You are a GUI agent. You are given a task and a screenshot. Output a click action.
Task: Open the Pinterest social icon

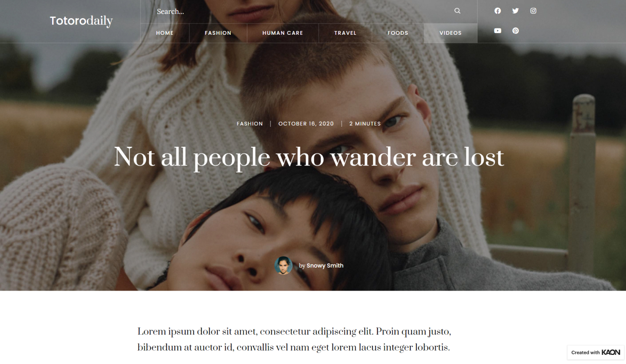point(516,31)
